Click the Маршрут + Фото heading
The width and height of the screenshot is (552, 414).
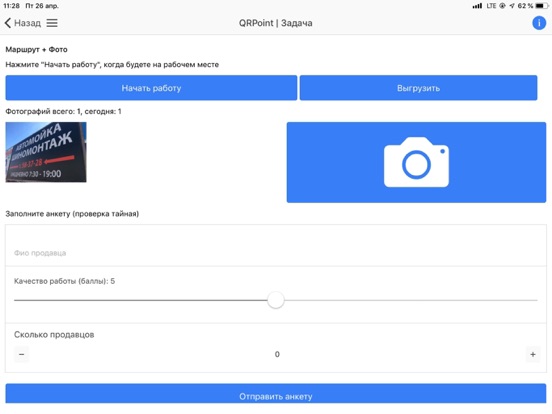coord(36,50)
